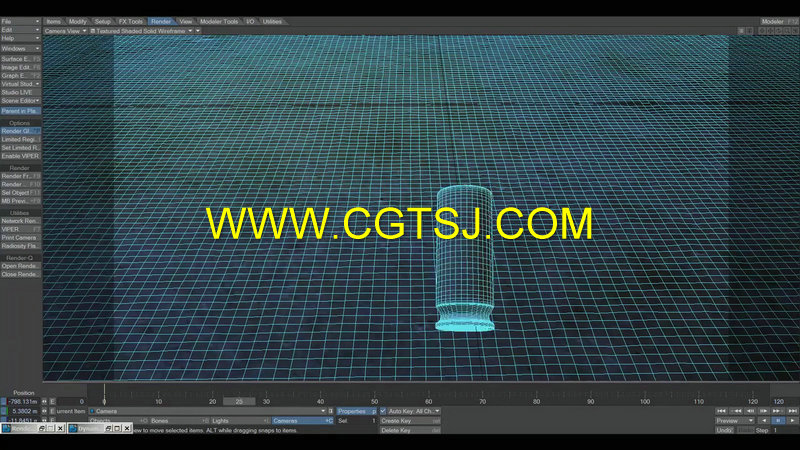The image size is (800, 450).
Task: Go to the next keyframe
Action: coord(777,411)
